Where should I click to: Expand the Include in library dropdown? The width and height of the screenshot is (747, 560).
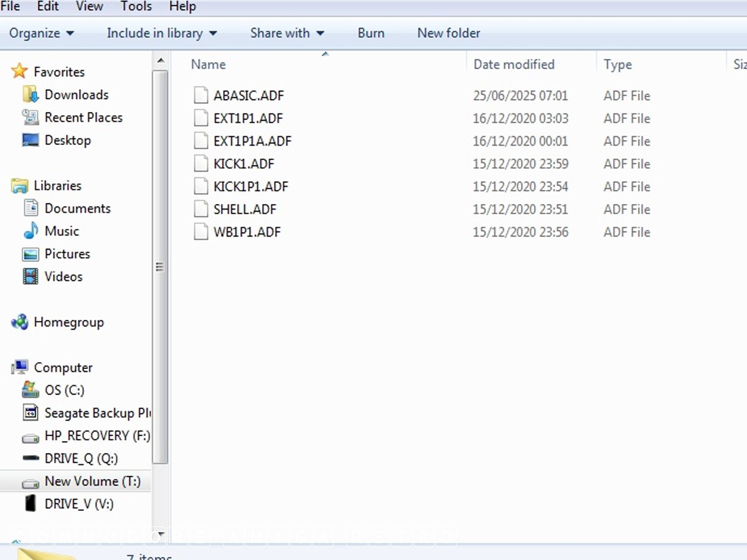161,34
